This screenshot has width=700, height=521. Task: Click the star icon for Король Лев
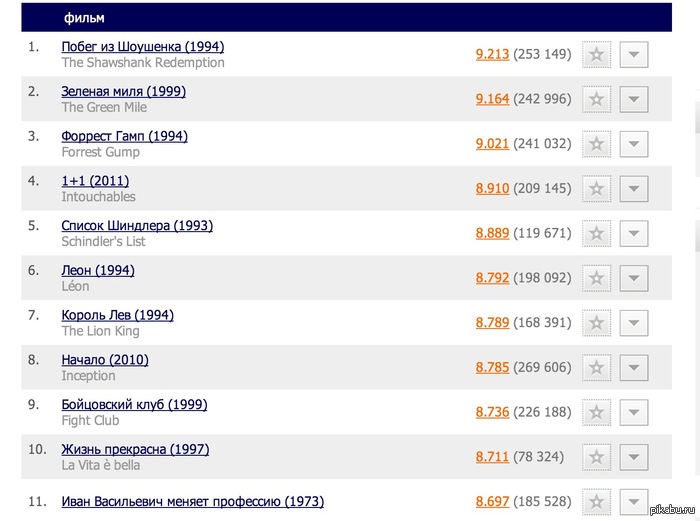(x=596, y=323)
